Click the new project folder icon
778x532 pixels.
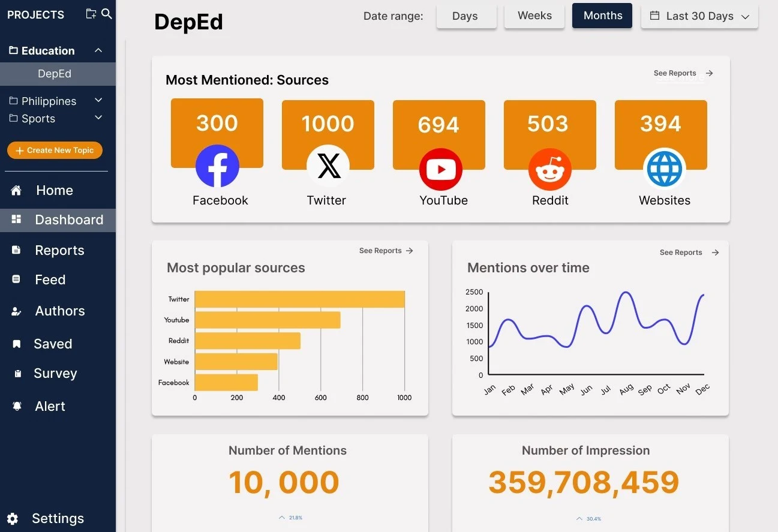pyautogui.click(x=91, y=14)
